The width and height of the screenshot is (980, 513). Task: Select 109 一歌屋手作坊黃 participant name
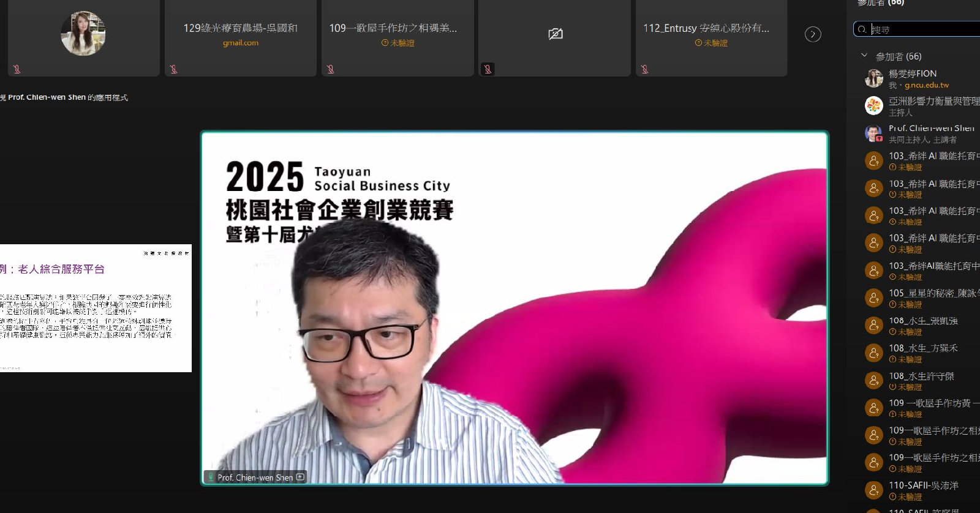tap(934, 403)
